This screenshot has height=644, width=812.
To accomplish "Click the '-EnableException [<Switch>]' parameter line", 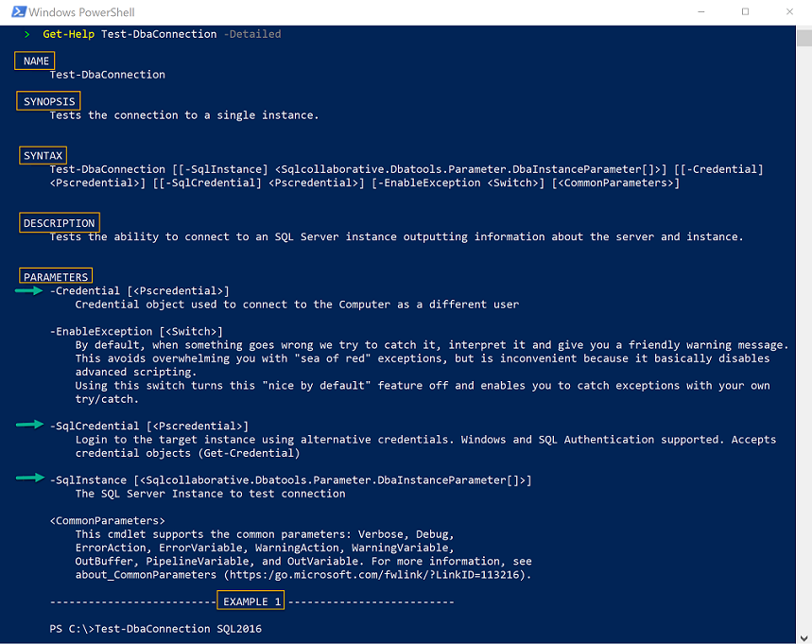I will [x=136, y=332].
